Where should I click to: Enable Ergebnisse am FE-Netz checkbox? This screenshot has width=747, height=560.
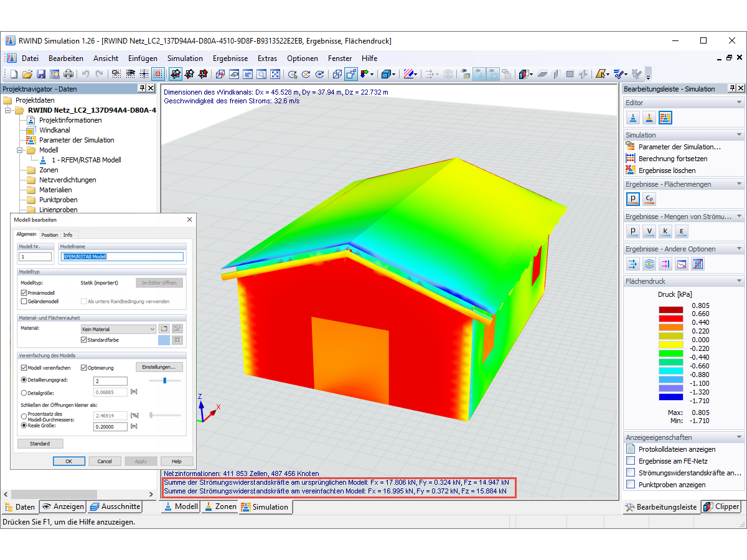[x=631, y=461]
